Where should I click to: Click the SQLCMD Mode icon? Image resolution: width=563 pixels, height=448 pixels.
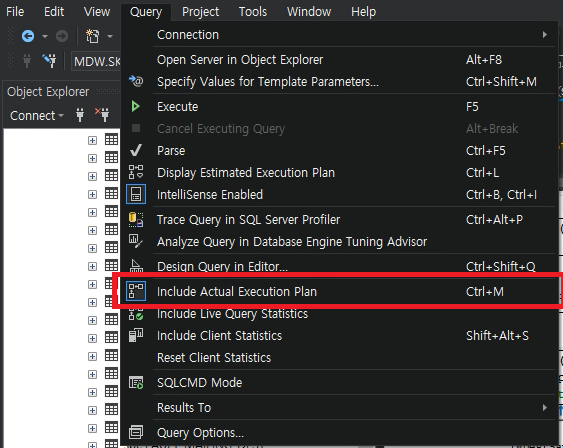pos(136,383)
